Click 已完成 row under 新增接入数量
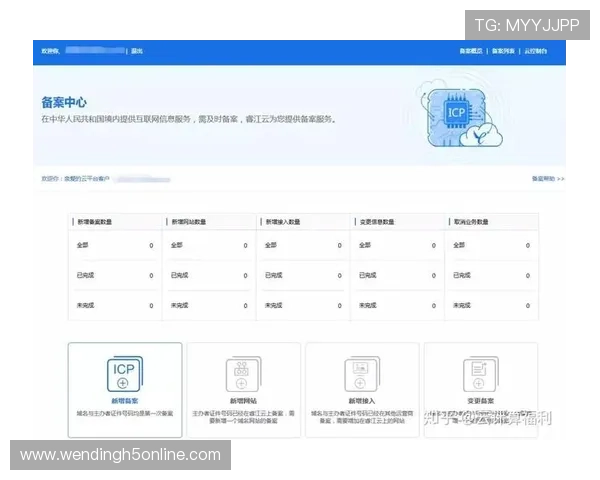Screen dimensions: 600x480 point(303,275)
